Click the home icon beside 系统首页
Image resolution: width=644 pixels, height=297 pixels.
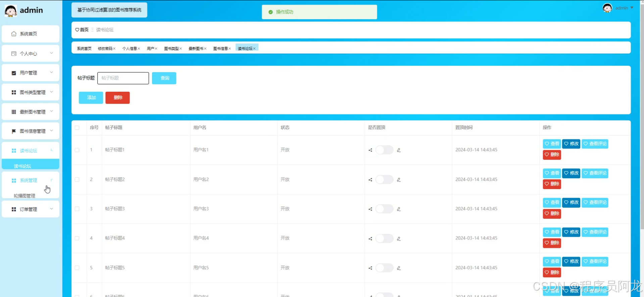[x=14, y=34]
